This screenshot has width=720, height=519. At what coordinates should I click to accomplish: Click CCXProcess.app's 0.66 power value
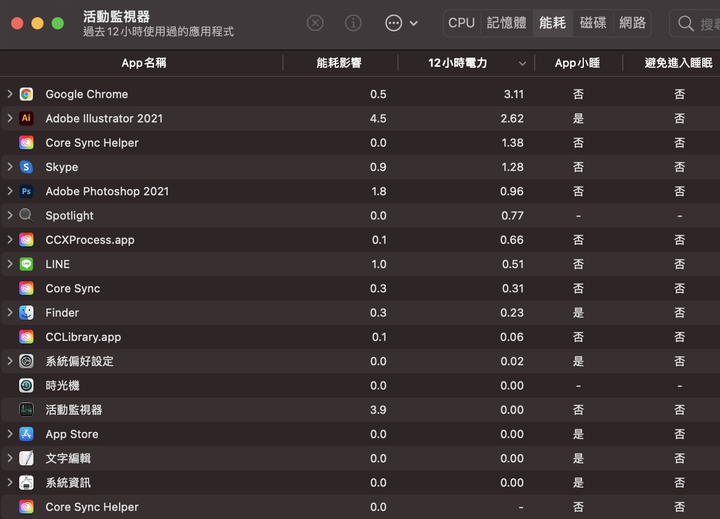tap(512, 240)
